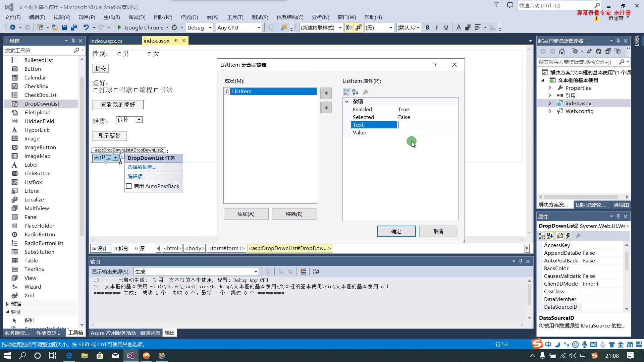The image size is (644, 362).
Task: Click the alphabetical sort icon in ListItem properties
Action: coord(356,92)
